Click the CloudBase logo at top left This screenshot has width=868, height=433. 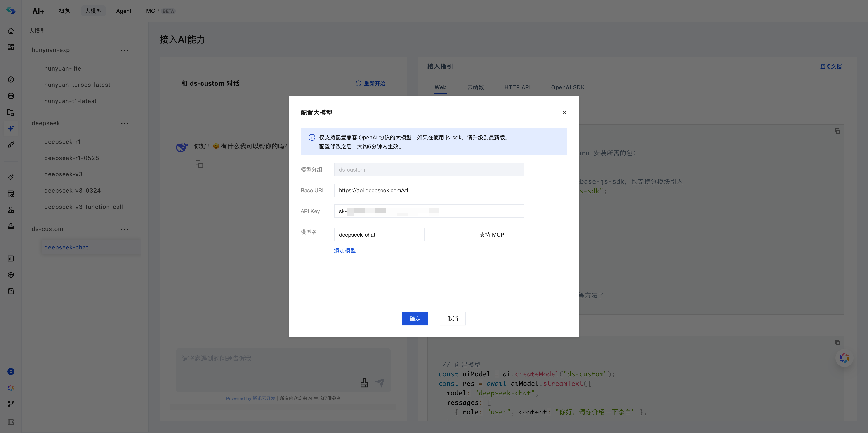(11, 11)
